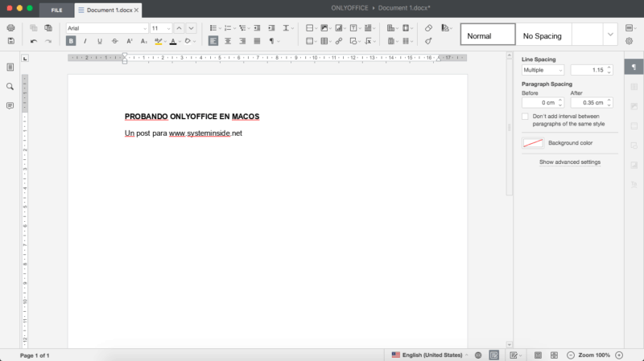Open the Search icon in left sidebar
Viewport: 644px width, 361px height.
(x=10, y=87)
